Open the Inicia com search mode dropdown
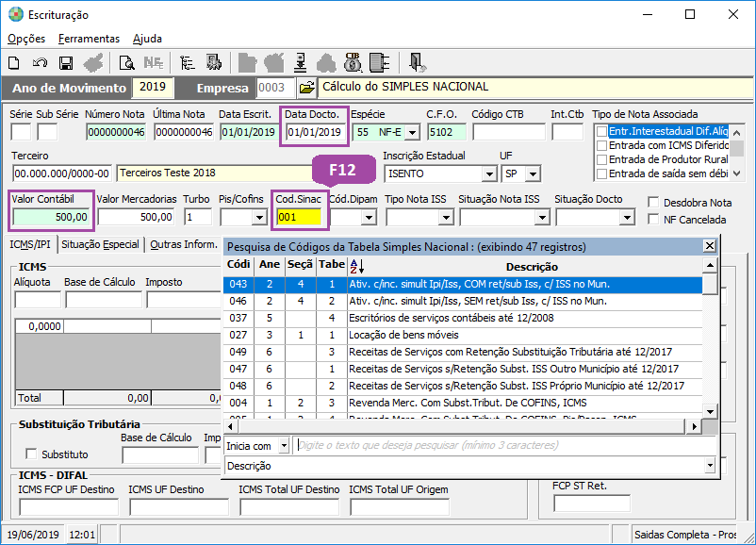The width and height of the screenshot is (756, 545). 284,446
